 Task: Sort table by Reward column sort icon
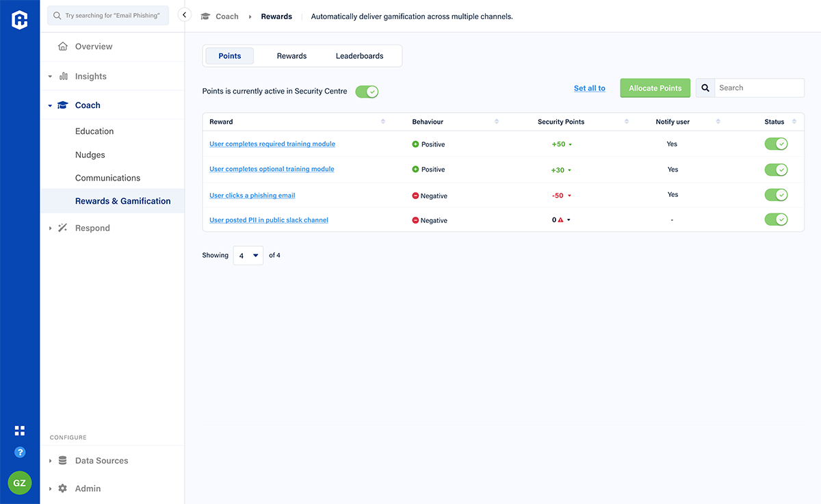click(382, 122)
